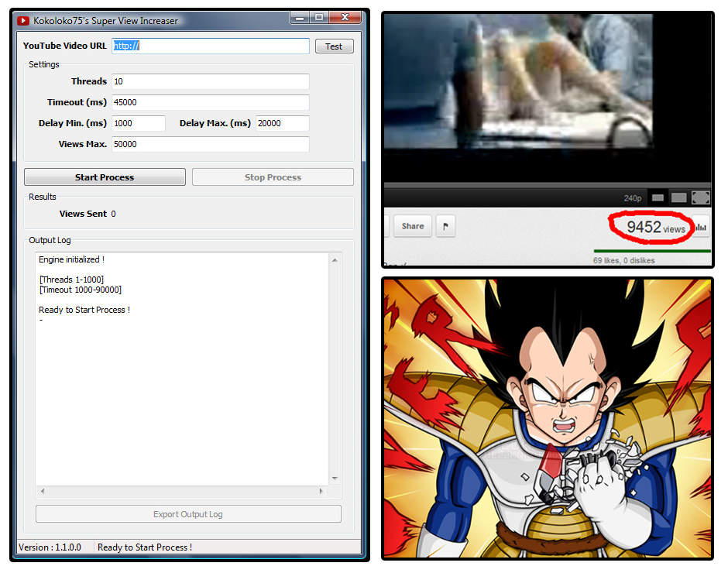Click the '69 likes, 0 dislikes' text
Viewport: 728px width, 573px height.
tap(623, 260)
